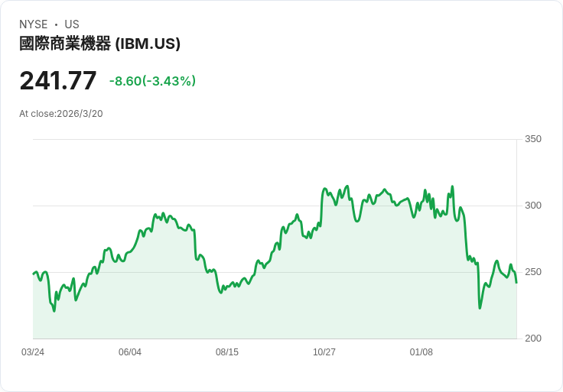
Task: Click the last point of the price line
Action: click(x=516, y=283)
